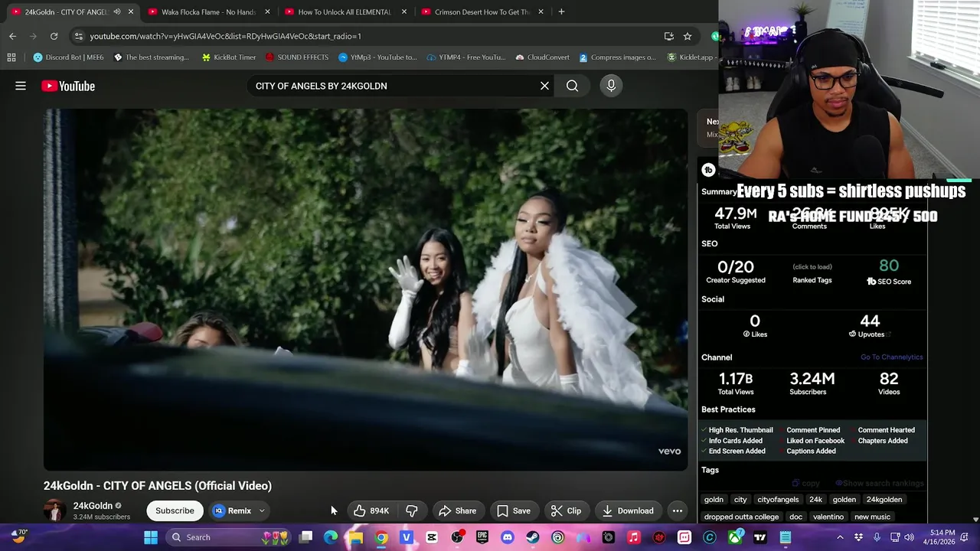
Task: Select the 'golden' tag chip
Action: 844,500
